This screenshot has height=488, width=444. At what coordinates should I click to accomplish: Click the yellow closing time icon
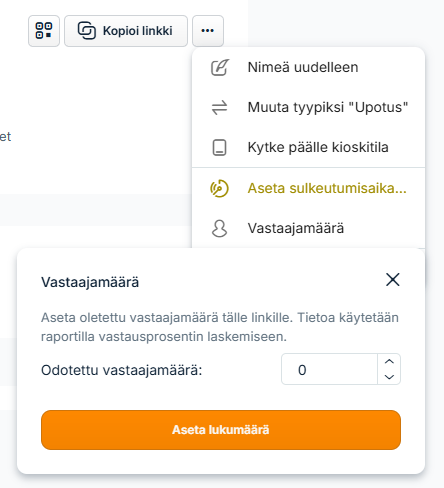point(219,188)
